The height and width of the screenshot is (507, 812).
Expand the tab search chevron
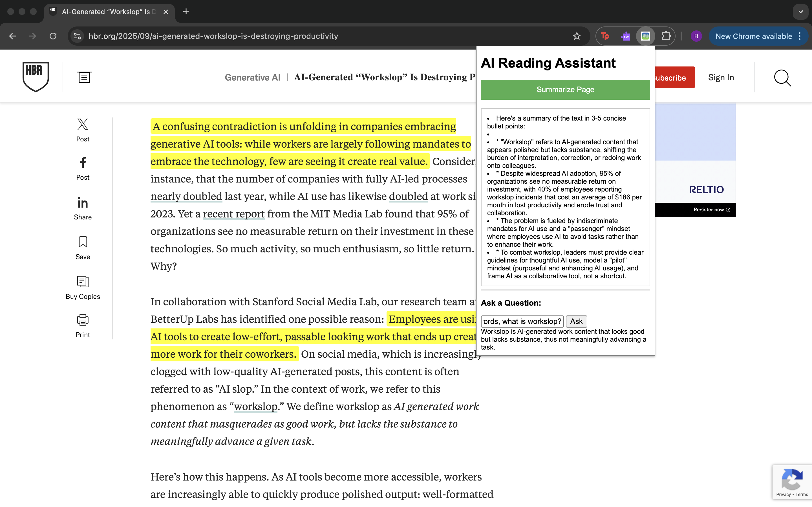(801, 12)
